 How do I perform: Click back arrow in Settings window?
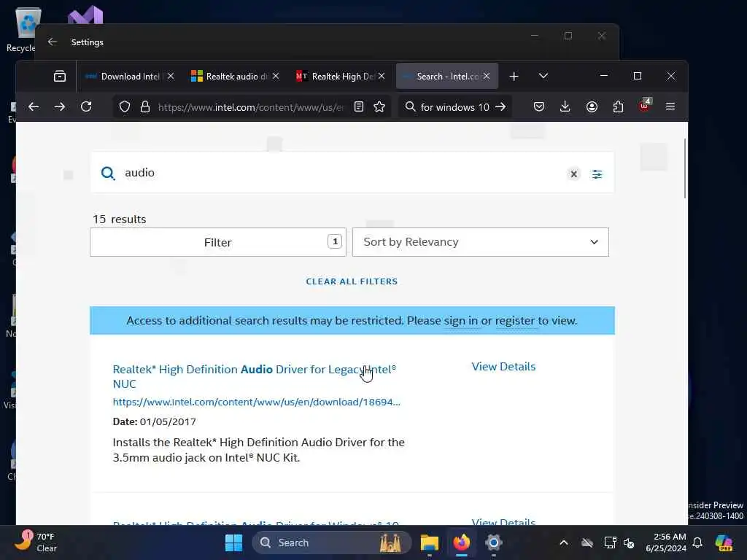53,42
